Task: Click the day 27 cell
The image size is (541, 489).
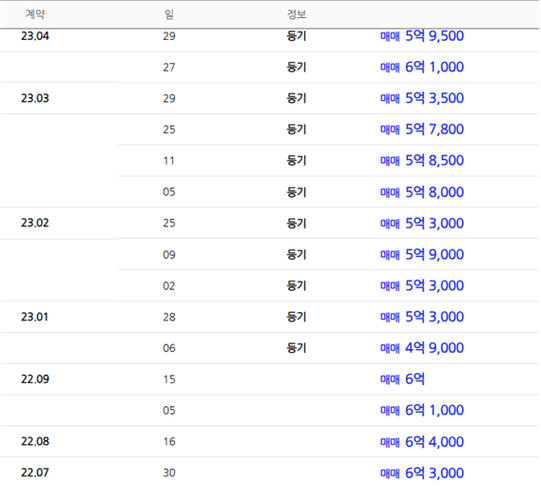Action: (169, 67)
